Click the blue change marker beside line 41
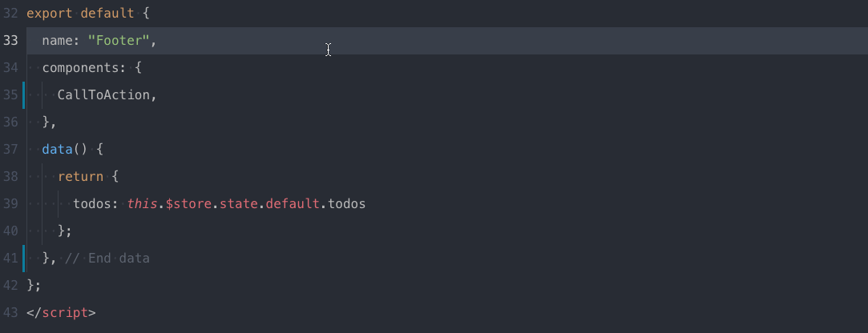The width and height of the screenshot is (868, 333). [x=24, y=259]
